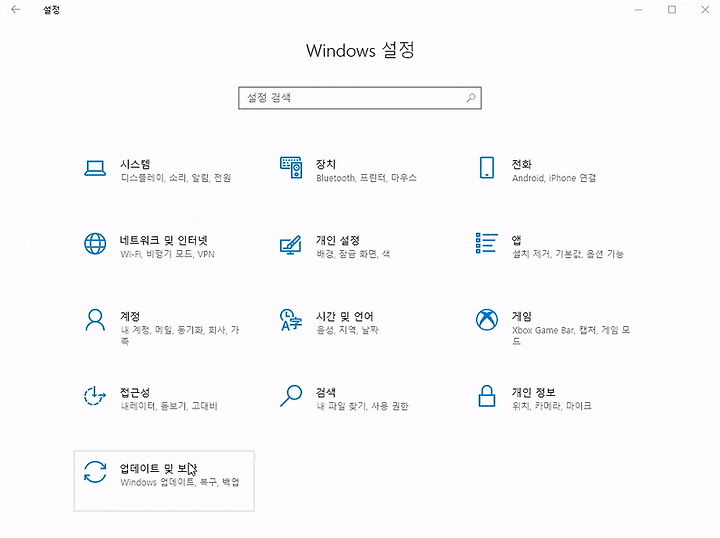Click the Wi-Fi, 비행기 모드, VPN description
Image resolution: width=720 pixels, height=538 pixels.
coord(168,254)
